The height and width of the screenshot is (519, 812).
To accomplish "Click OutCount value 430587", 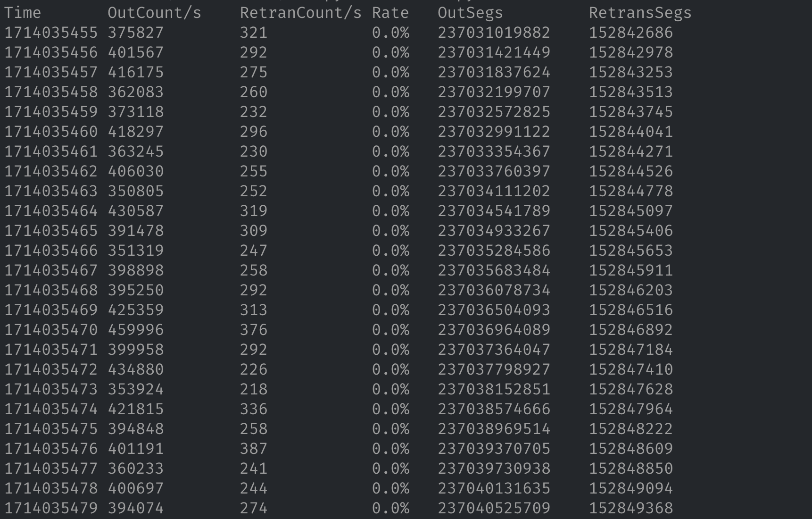I will point(136,211).
